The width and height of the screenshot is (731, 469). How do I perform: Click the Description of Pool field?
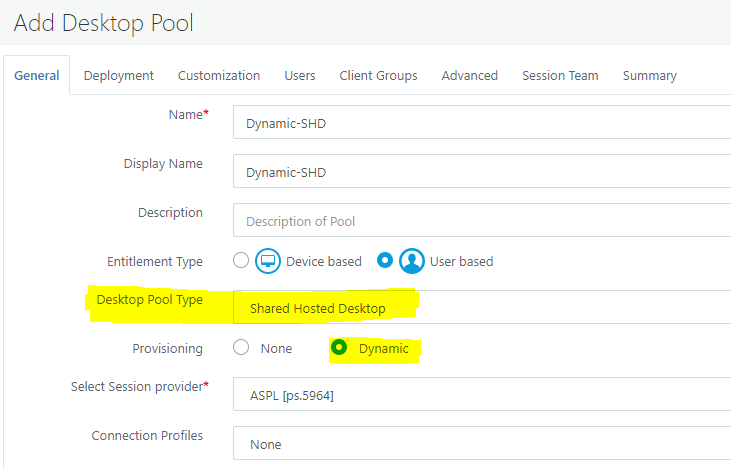pyautogui.click(x=482, y=220)
